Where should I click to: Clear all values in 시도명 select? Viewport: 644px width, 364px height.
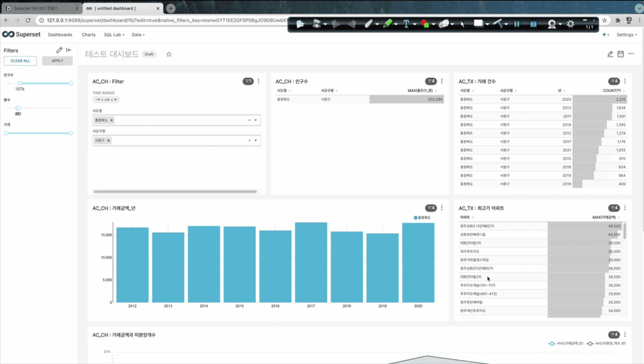click(250, 120)
